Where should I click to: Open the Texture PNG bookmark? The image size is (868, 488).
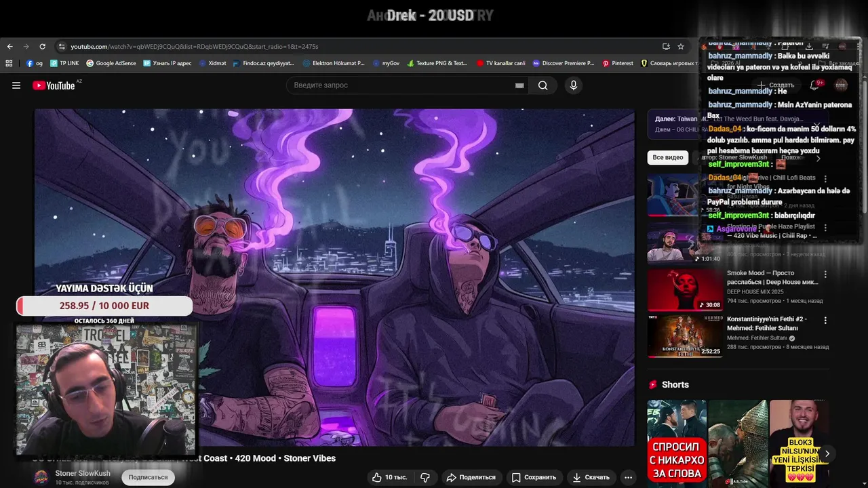(x=437, y=63)
